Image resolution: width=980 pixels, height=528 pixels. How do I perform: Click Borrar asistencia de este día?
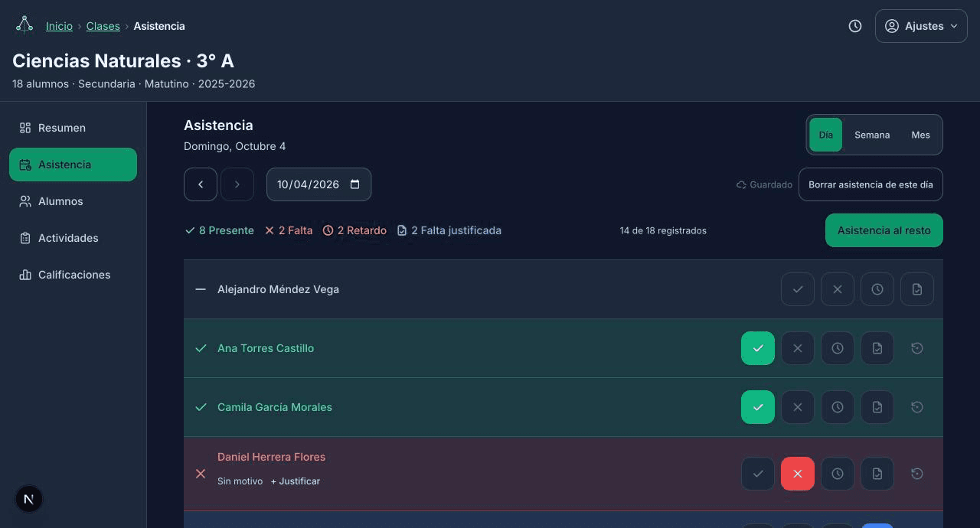(x=871, y=184)
